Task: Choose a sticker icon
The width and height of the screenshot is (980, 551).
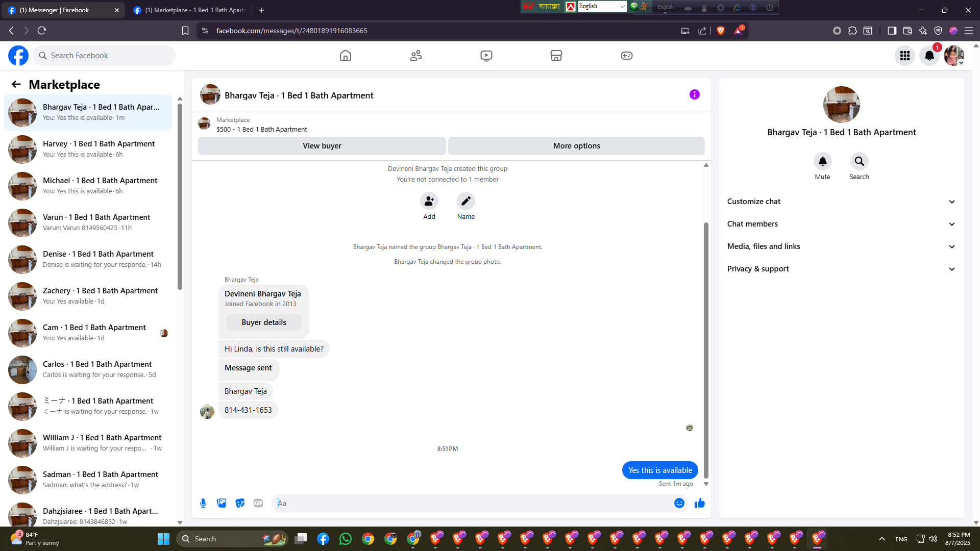Action: pyautogui.click(x=240, y=503)
